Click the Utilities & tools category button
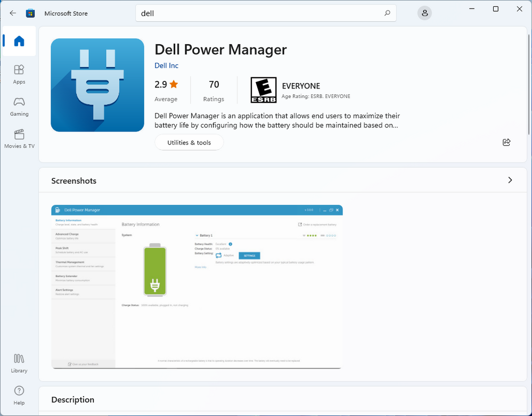 coord(189,143)
